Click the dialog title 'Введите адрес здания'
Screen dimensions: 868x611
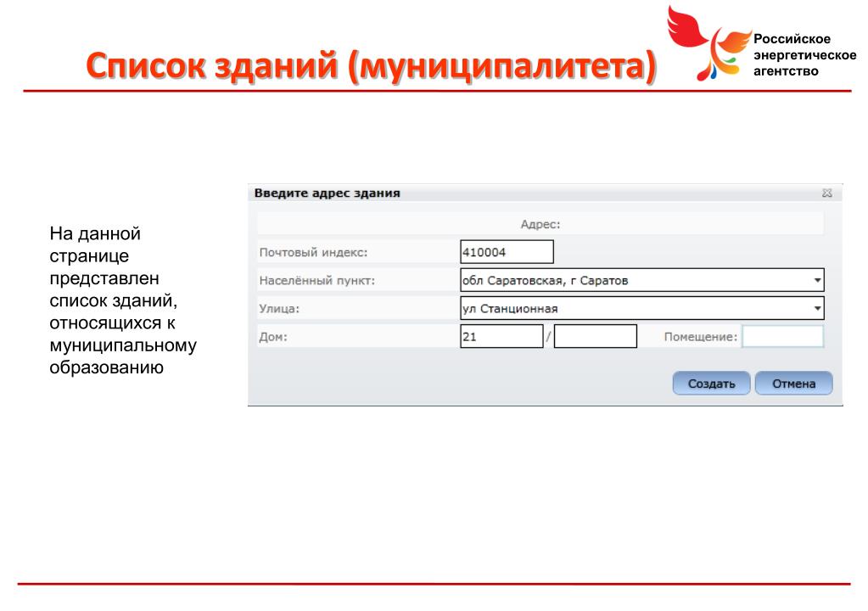(328, 193)
